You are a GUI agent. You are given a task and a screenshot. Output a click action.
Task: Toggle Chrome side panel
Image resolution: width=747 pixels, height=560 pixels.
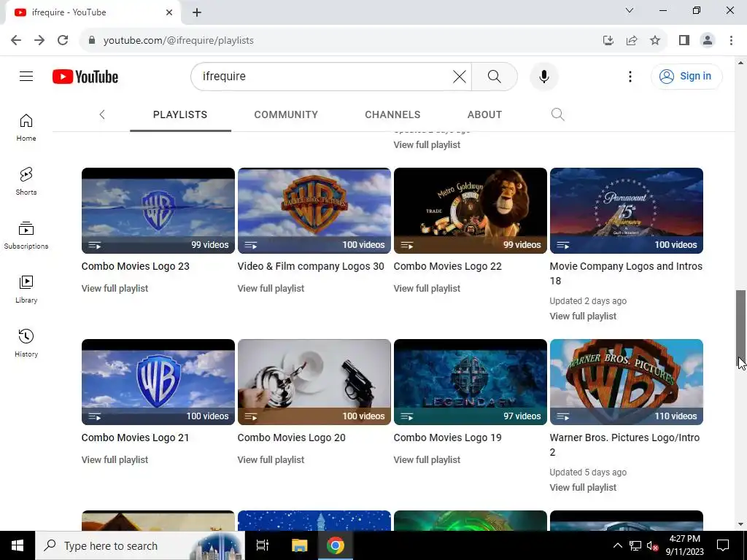(684, 41)
